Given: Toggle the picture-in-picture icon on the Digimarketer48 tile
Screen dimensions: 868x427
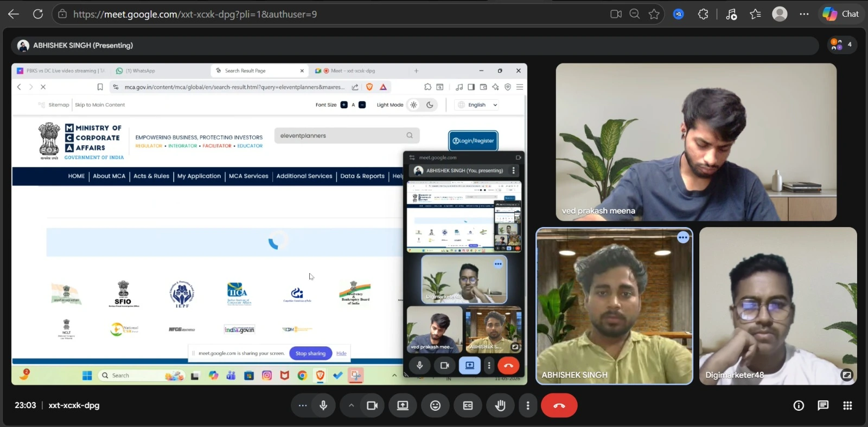Looking at the screenshot, I should (846, 374).
